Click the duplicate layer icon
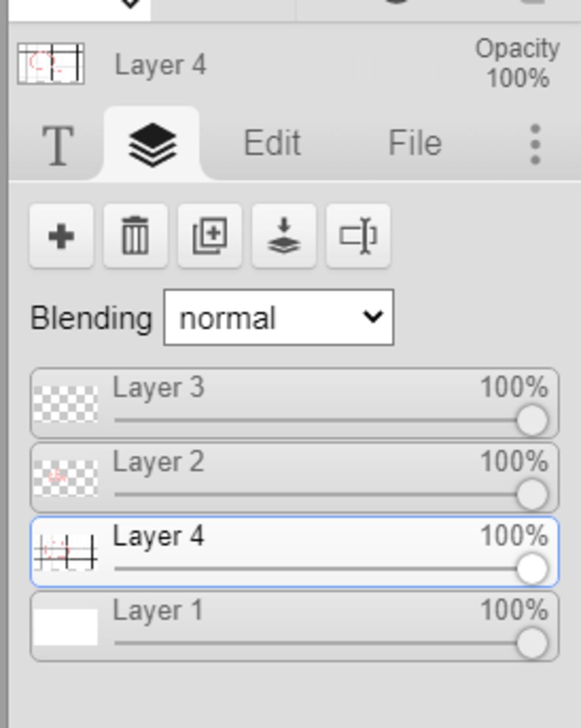 point(209,236)
